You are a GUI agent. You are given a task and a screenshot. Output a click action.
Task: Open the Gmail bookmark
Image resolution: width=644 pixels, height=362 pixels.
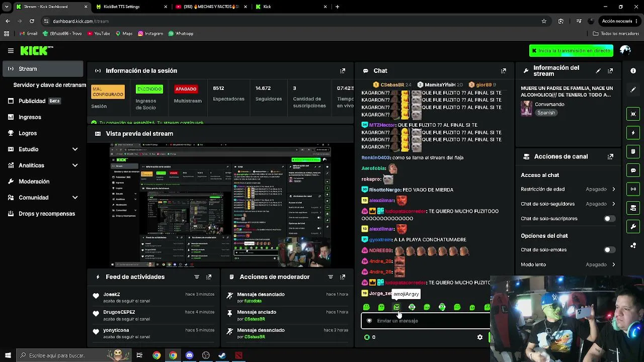[28, 34]
